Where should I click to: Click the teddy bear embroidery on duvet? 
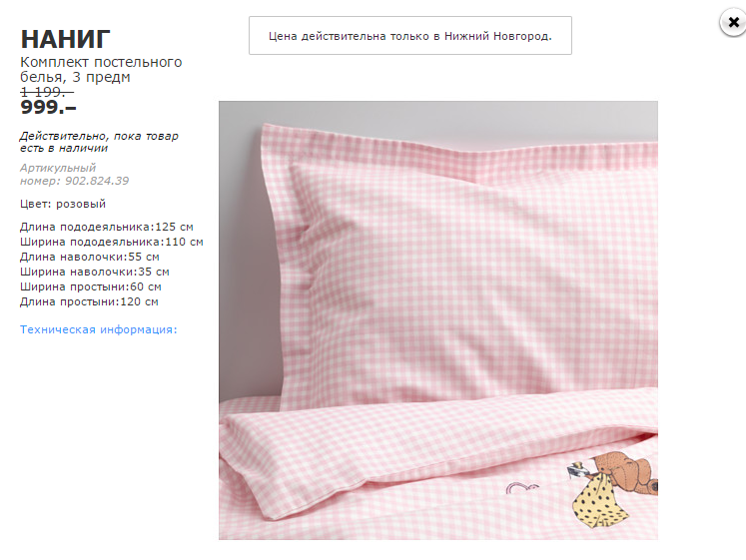click(612, 489)
